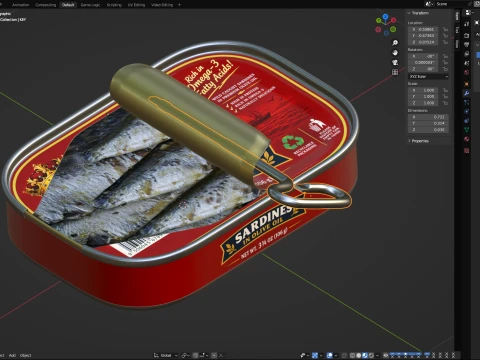Open the viewport shading options dropdown
This screenshot has width=480, height=360.
[x=377, y=355]
